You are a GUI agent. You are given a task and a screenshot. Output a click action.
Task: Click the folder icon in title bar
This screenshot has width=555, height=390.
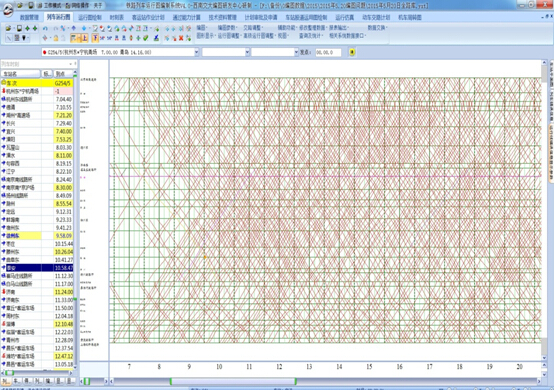20,5
